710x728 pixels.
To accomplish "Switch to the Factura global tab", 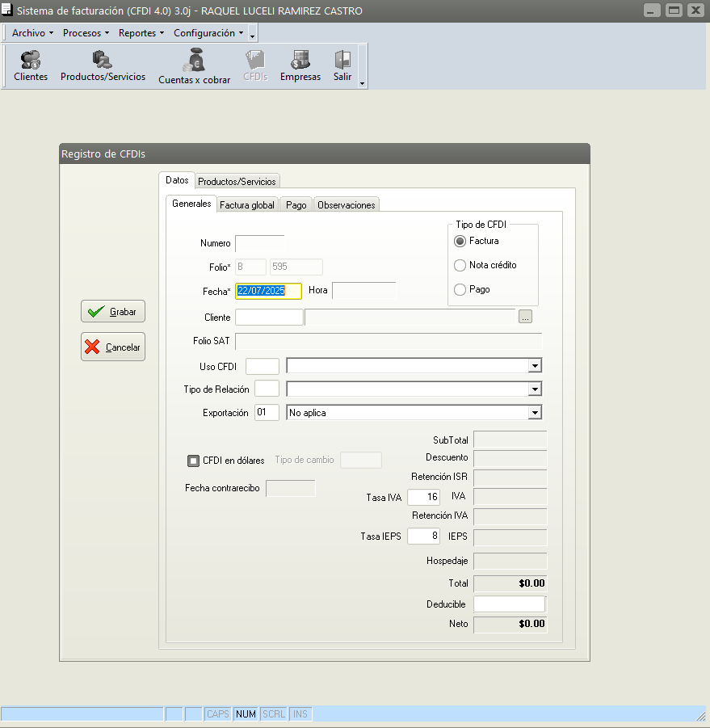I will point(247,205).
